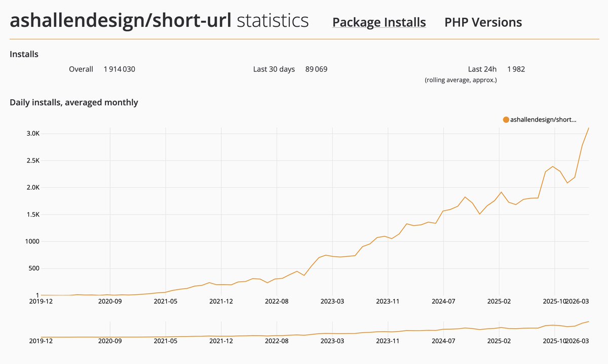The height and width of the screenshot is (364, 608).
Task: Select the Overall installs value 1 914 030
Action: (x=120, y=69)
